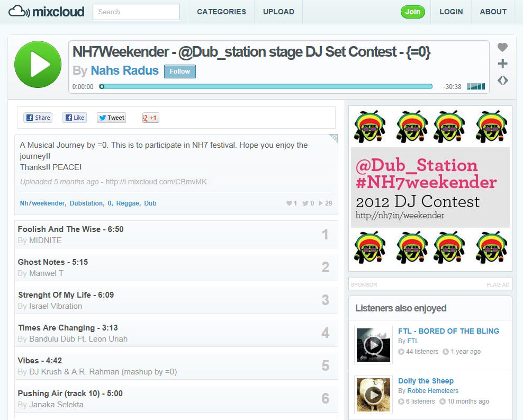
Task: Open the UPLOAD page
Action: [x=278, y=12]
